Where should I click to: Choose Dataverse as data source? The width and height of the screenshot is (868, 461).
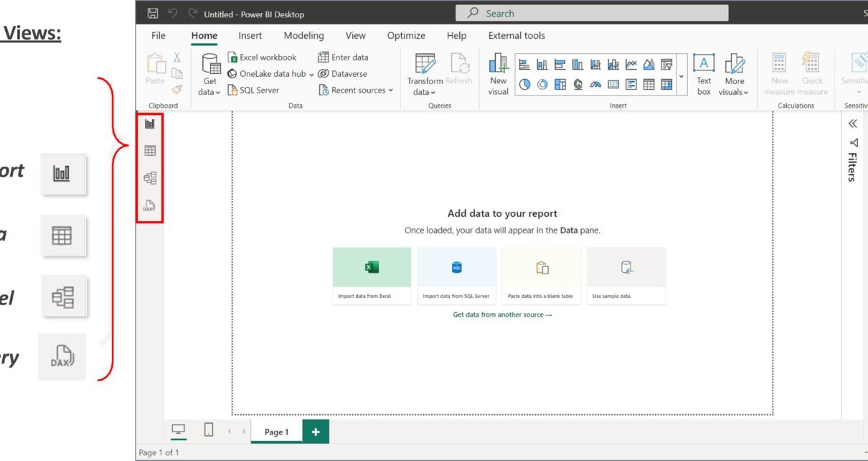[x=342, y=73]
